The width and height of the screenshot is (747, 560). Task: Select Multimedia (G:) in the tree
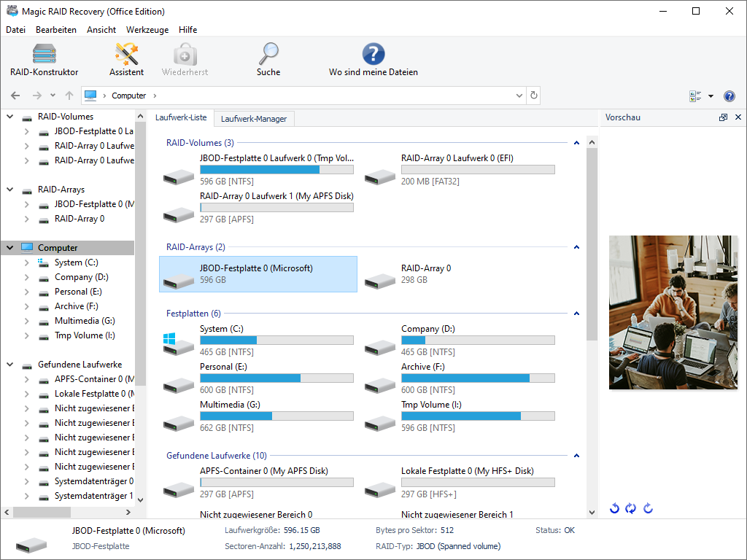click(85, 321)
